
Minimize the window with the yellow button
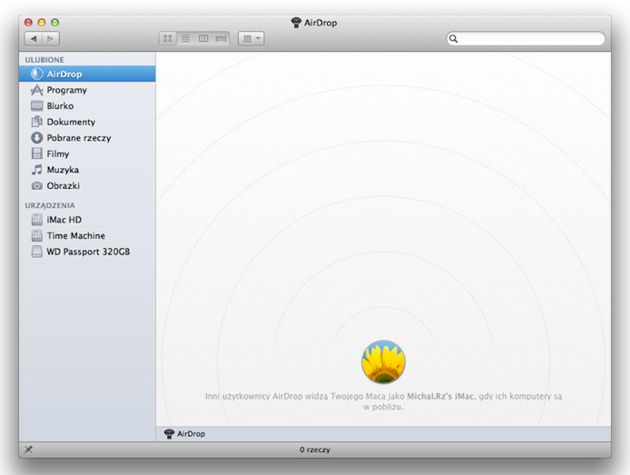tap(41, 23)
